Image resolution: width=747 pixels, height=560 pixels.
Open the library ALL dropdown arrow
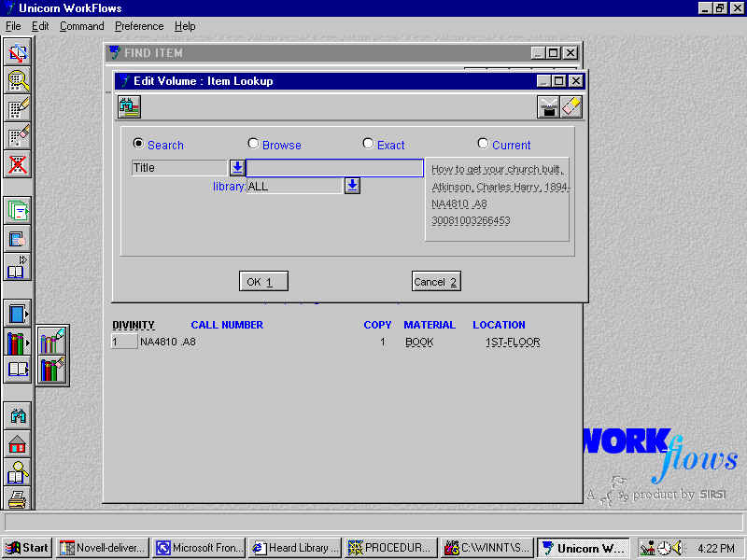[352, 186]
